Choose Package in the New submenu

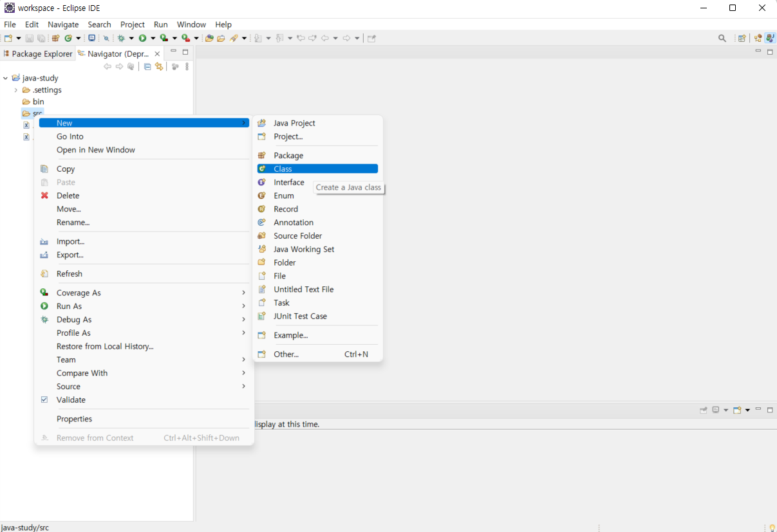[317, 155]
